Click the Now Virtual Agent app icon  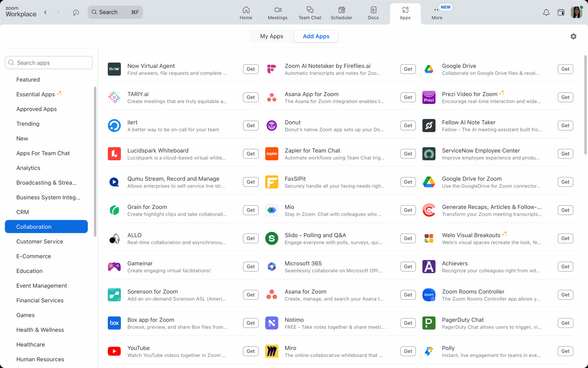[x=114, y=69]
